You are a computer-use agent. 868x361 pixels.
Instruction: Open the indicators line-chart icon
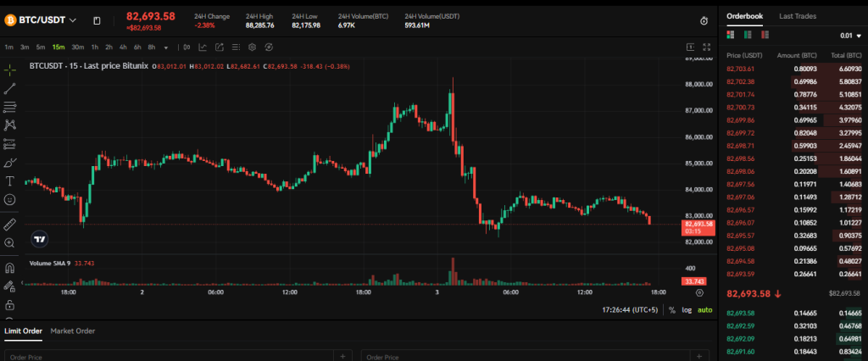point(203,47)
